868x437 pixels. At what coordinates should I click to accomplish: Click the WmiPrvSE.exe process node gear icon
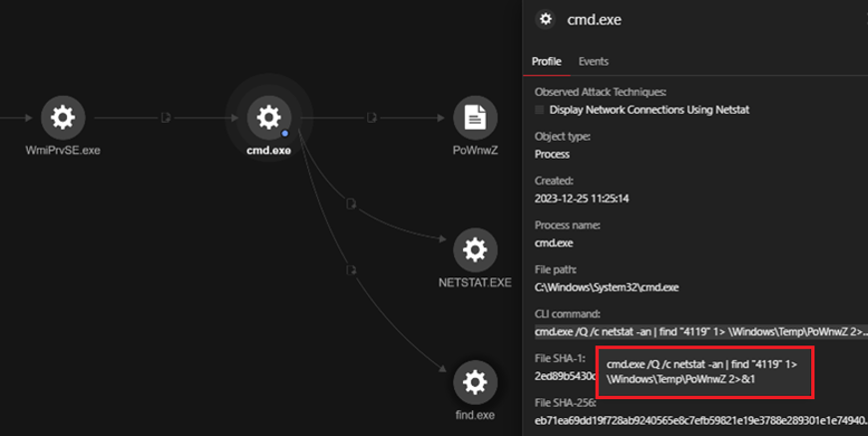63,118
